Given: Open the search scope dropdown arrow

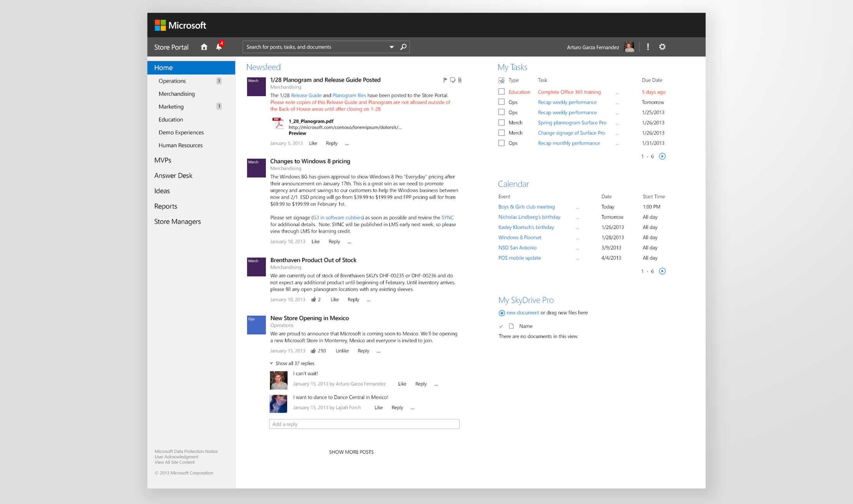Looking at the screenshot, I should pos(392,47).
